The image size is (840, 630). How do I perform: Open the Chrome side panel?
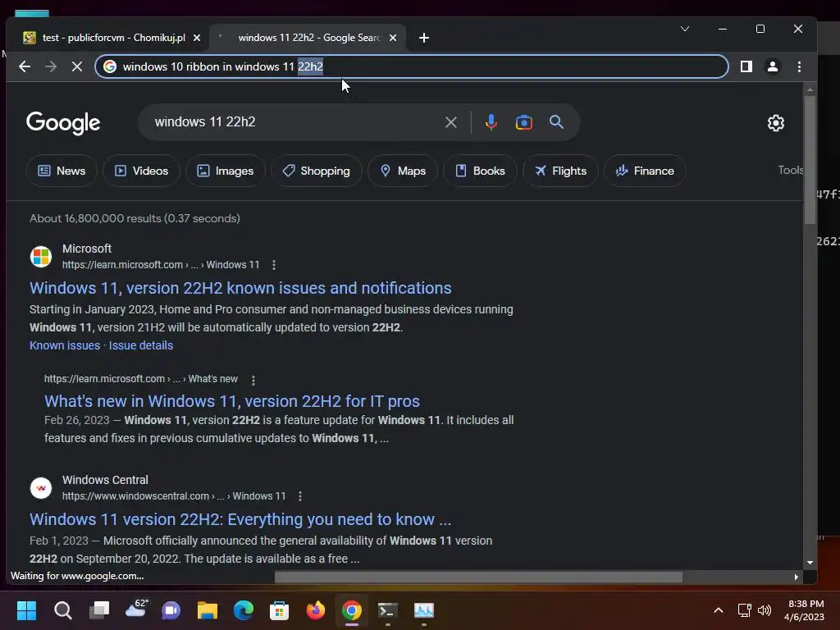(746, 66)
